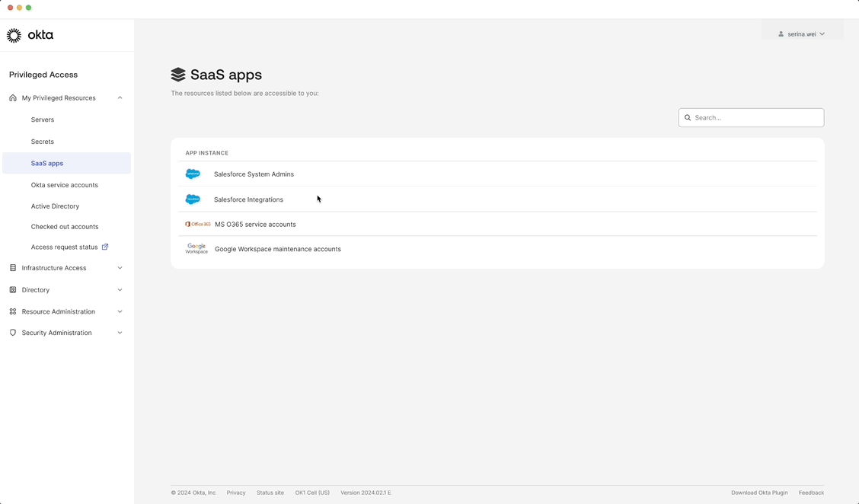The height and width of the screenshot is (504, 859).
Task: Click the Office 365 logo
Action: pos(198,224)
